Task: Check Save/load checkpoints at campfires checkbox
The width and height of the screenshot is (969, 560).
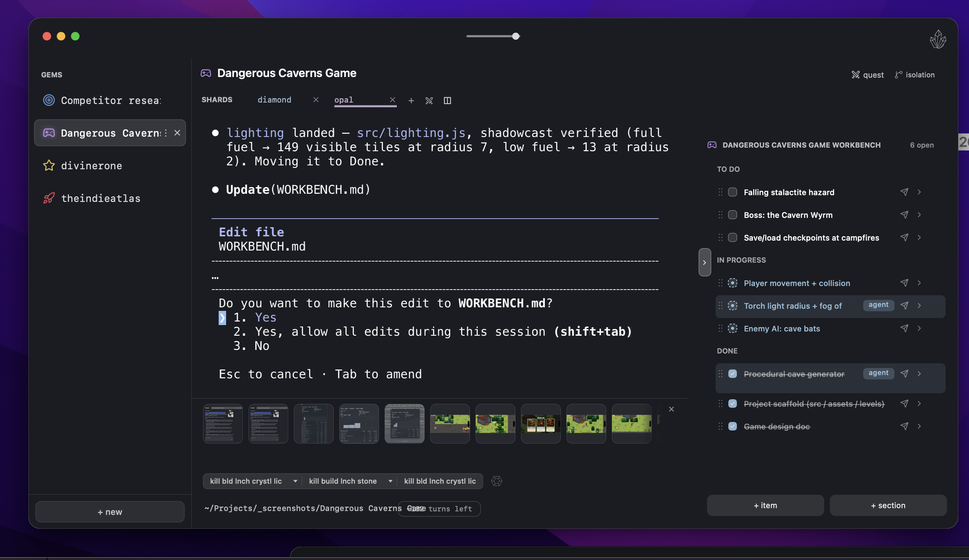Action: (x=732, y=237)
